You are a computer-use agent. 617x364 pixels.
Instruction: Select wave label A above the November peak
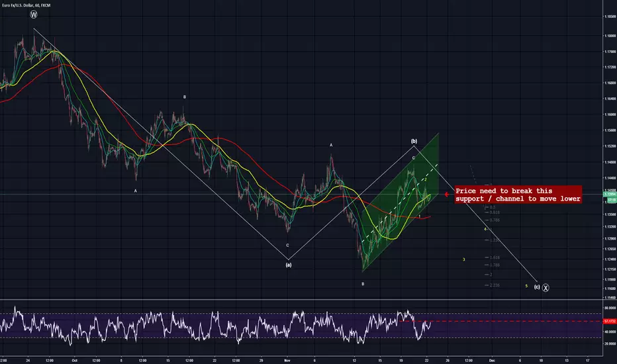click(x=331, y=145)
